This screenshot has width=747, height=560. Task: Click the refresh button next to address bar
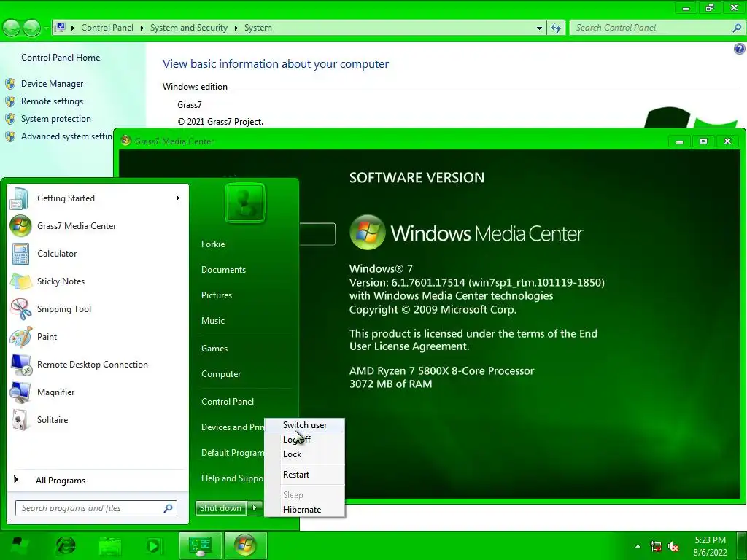[x=555, y=28]
